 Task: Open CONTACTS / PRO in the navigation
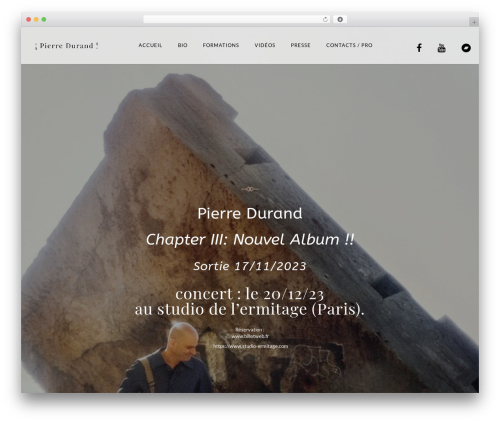pos(349,45)
